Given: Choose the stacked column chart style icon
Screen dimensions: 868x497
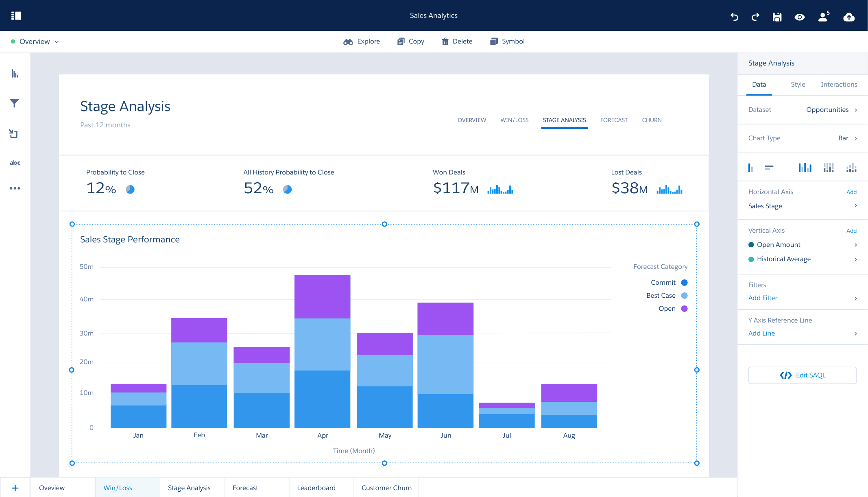Looking at the screenshot, I should [829, 168].
